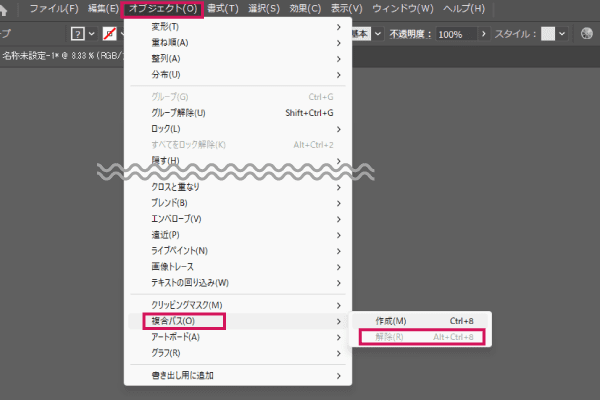Close the オブジェクト(O) menu
The image size is (600, 400).
coord(162,9)
